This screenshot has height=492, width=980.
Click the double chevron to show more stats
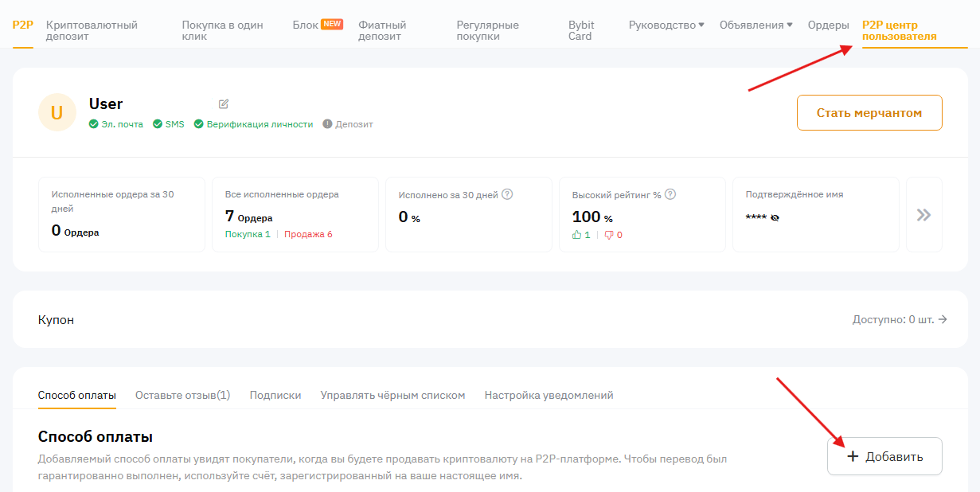pos(923,215)
